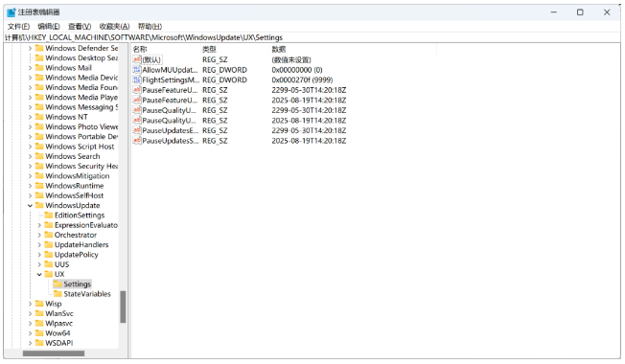This screenshot has height=364, width=625.
Task: Click the 数据 column header
Action: 279,50
